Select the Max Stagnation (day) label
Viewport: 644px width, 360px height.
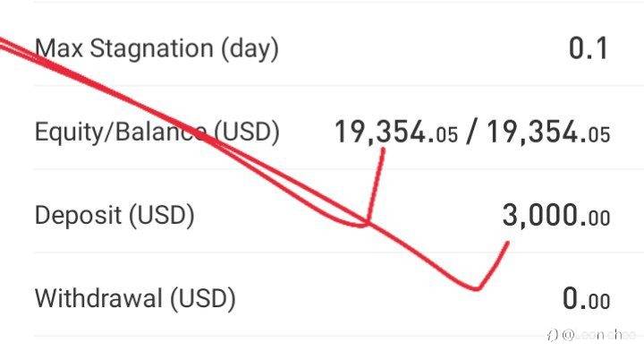[x=157, y=49]
